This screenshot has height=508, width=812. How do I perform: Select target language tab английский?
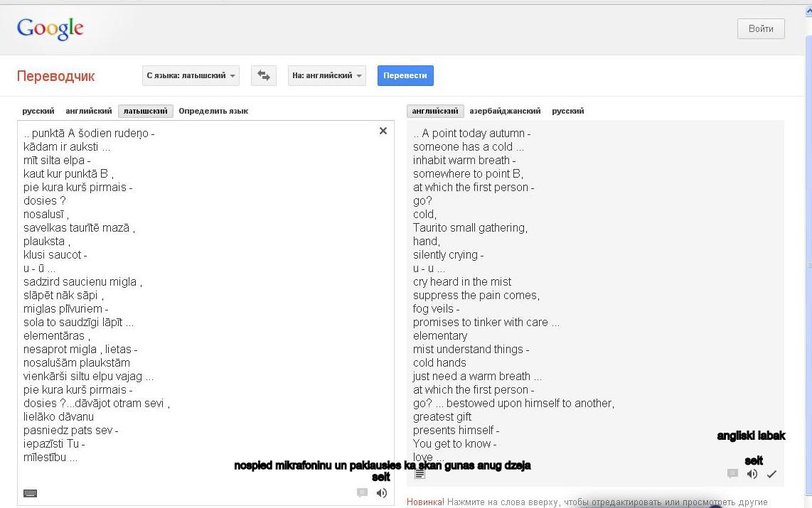[x=435, y=111]
